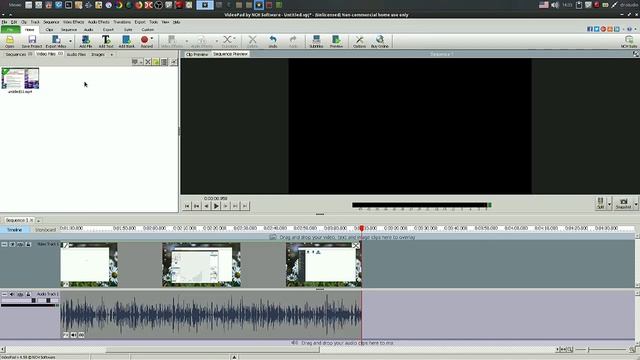Click the horizontal timeline scrollbar

pos(213,349)
